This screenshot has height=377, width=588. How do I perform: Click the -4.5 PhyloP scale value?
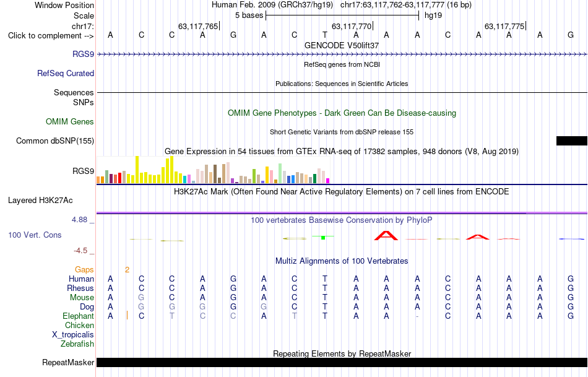80,250
